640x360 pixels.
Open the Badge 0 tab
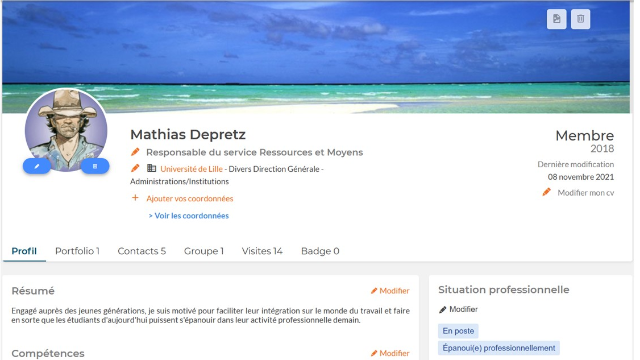320,251
